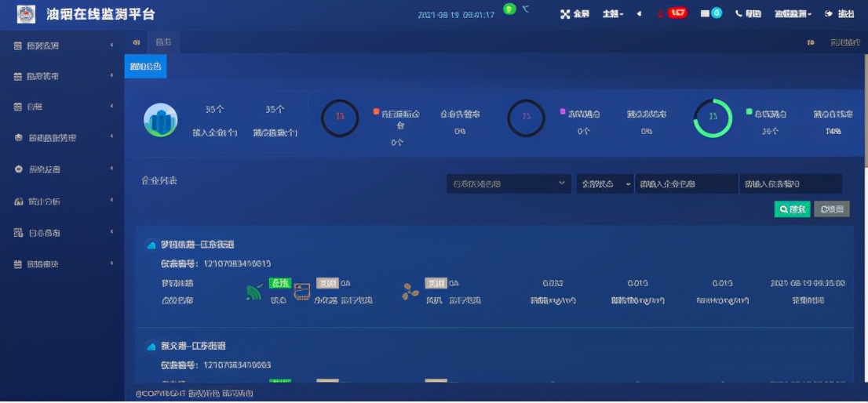The height and width of the screenshot is (403, 868).
Task: Click the 油烟在线监测平台 platform title
Action: point(100,14)
